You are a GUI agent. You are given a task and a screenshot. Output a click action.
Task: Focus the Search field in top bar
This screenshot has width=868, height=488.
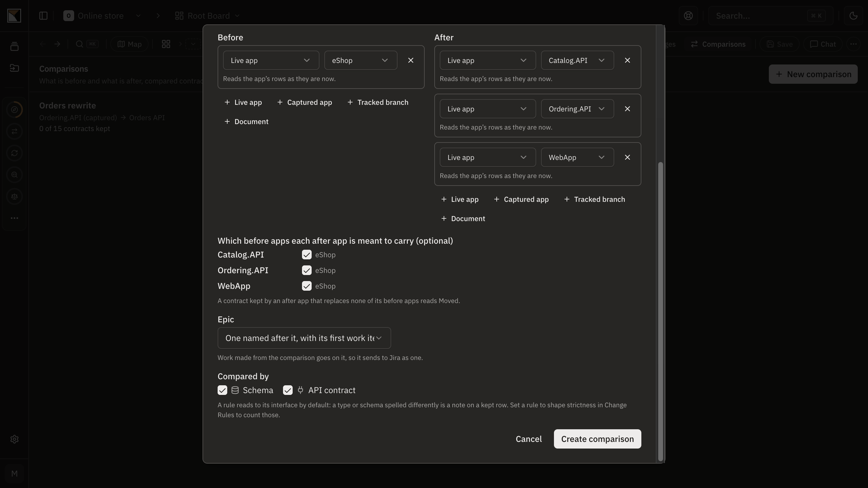pyautogui.click(x=770, y=16)
